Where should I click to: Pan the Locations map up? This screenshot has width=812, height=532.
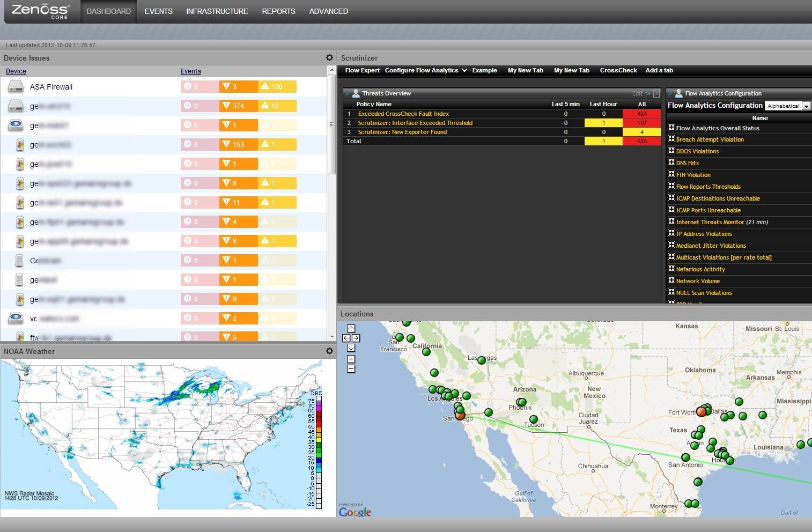coord(351,328)
